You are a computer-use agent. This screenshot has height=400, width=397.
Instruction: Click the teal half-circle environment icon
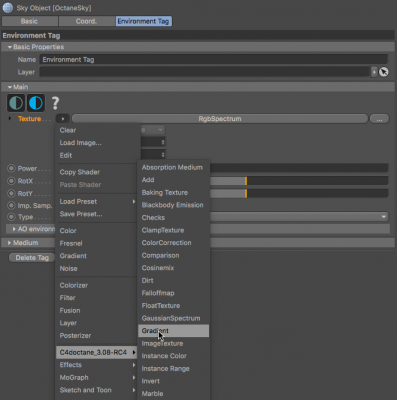point(16,103)
